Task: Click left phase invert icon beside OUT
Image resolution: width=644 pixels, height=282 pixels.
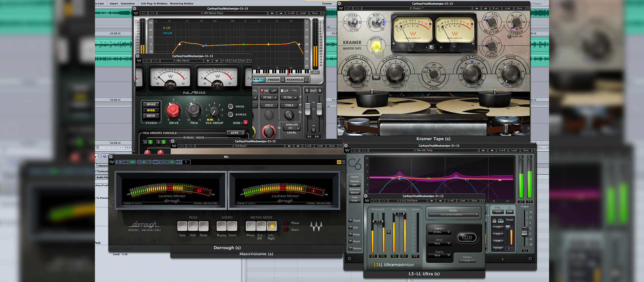Action: (x=307, y=91)
